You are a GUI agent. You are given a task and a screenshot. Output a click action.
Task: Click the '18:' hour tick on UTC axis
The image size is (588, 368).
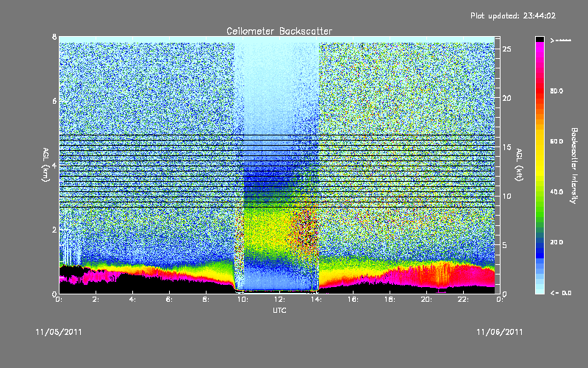tap(390, 300)
